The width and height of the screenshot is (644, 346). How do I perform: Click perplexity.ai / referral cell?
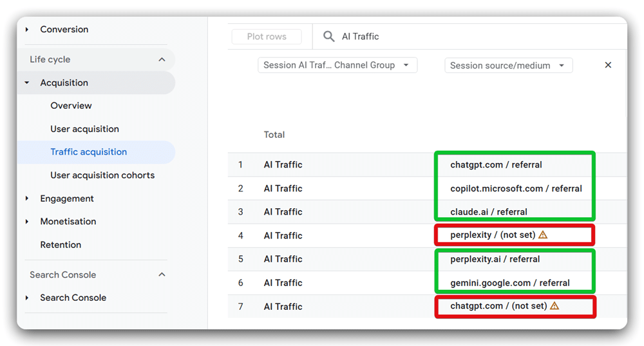pos(495,259)
